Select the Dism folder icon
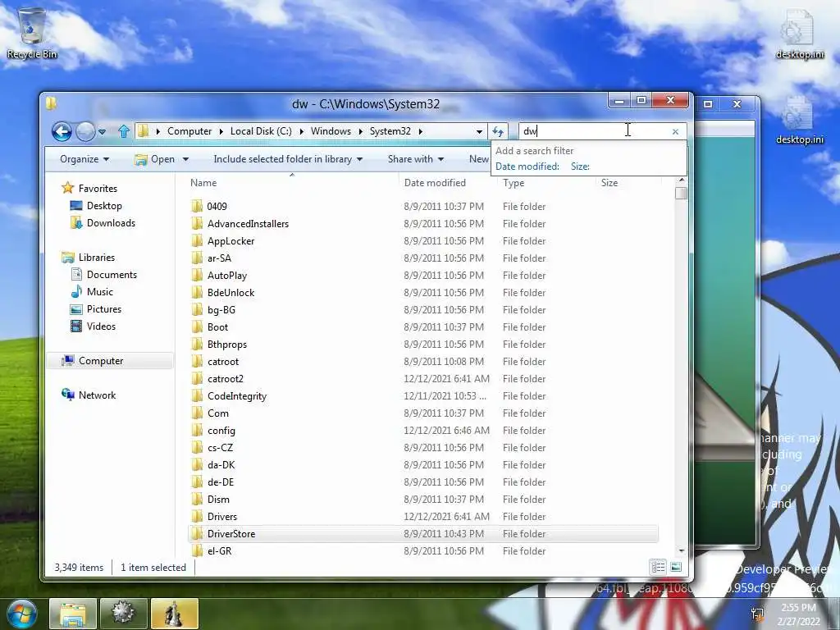The width and height of the screenshot is (840, 630). 197,500
